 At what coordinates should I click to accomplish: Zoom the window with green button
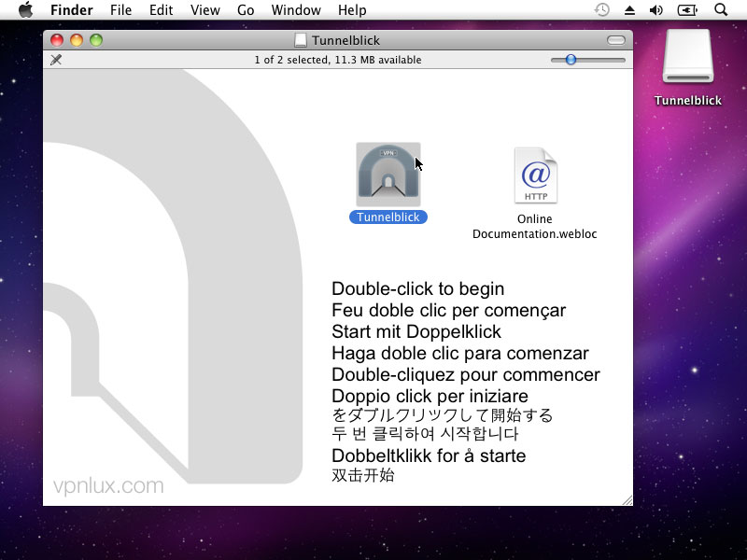(96, 40)
